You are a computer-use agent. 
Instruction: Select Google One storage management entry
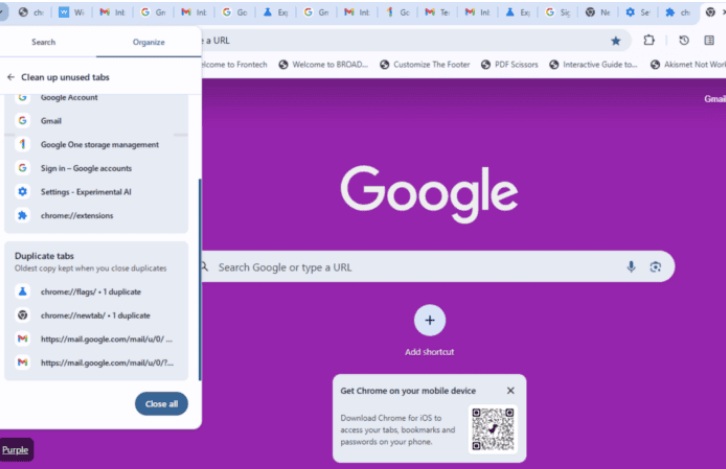[x=96, y=144]
